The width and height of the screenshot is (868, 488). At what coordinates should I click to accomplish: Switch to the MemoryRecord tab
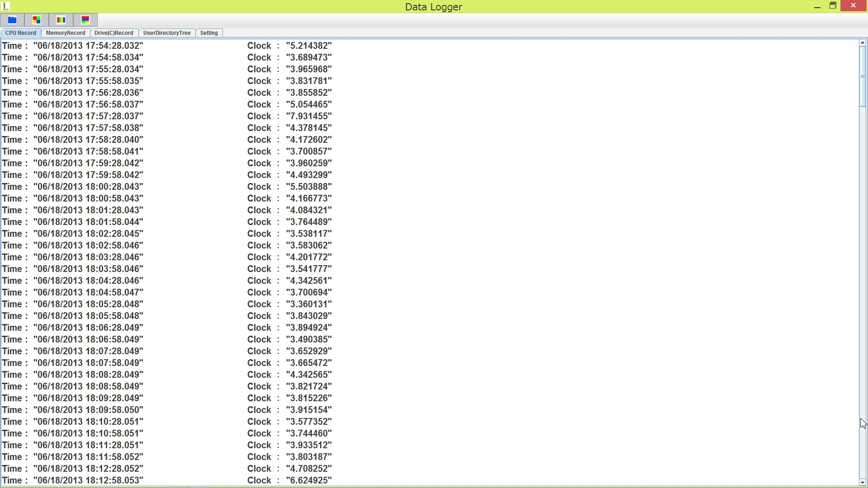point(66,33)
